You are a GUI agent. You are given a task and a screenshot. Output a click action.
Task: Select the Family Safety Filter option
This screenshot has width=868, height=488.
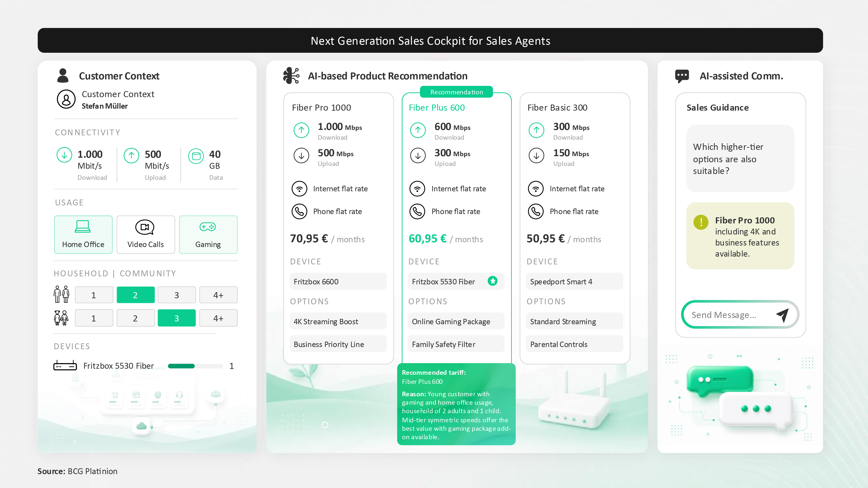tap(456, 344)
